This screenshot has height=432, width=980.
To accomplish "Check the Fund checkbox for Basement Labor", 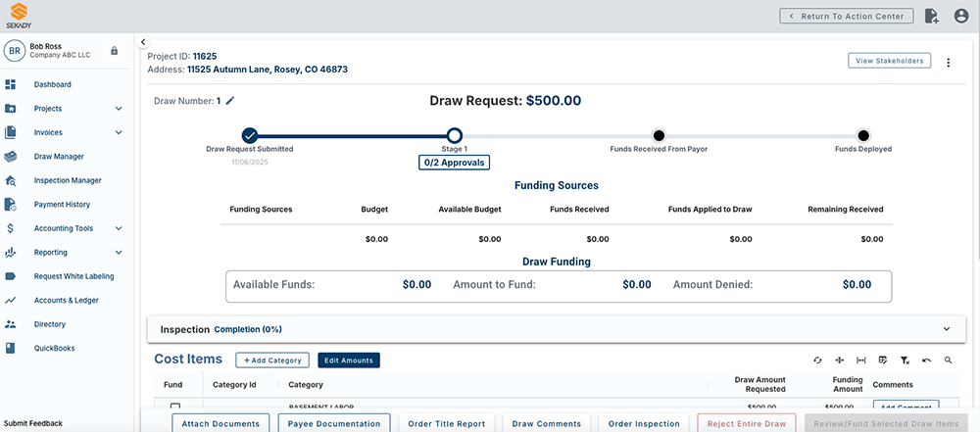I will point(175,407).
